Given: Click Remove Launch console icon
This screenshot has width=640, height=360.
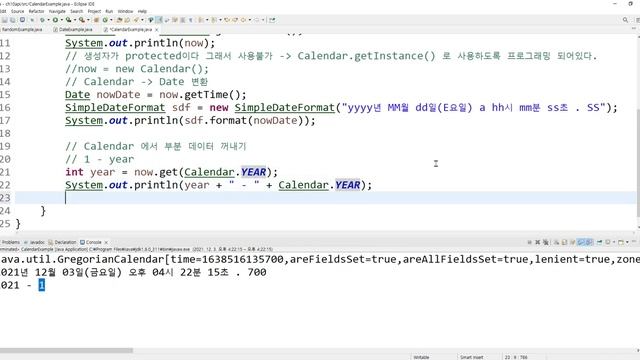Looking at the screenshot, I should pos(538,242).
